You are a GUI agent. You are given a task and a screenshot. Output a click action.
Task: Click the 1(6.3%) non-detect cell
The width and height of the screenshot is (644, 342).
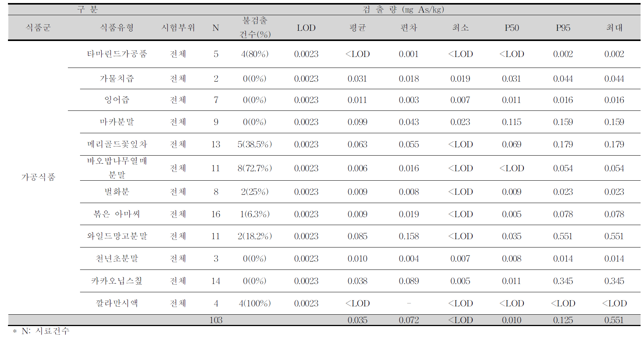255,214
